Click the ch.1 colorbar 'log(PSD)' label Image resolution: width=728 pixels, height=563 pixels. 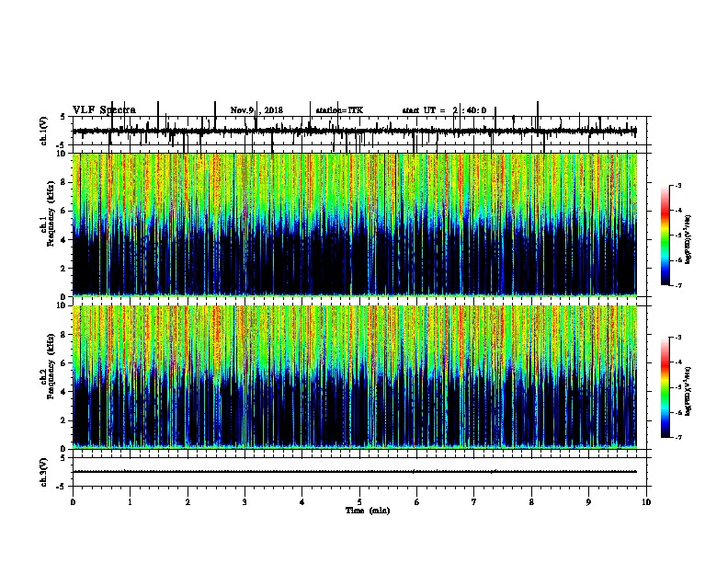(688, 240)
